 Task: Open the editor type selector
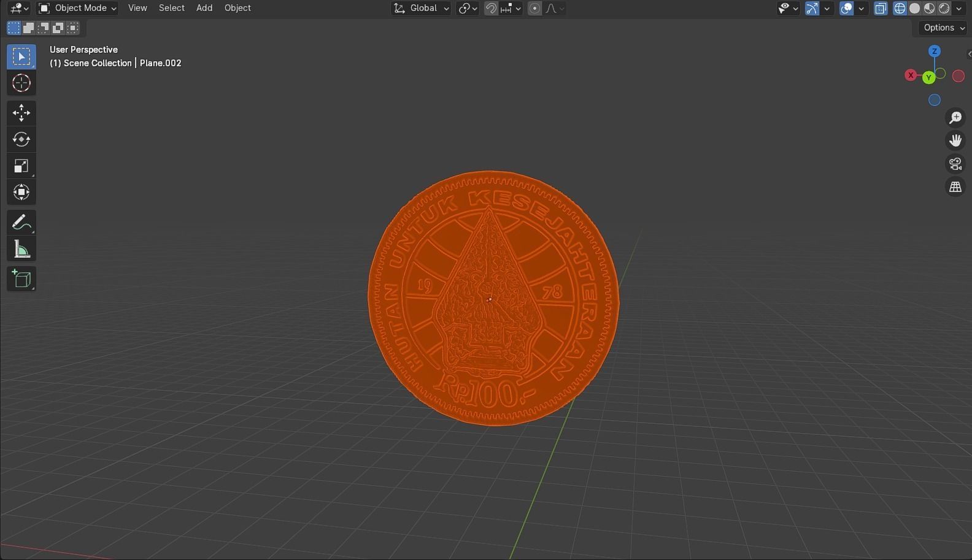pos(20,8)
